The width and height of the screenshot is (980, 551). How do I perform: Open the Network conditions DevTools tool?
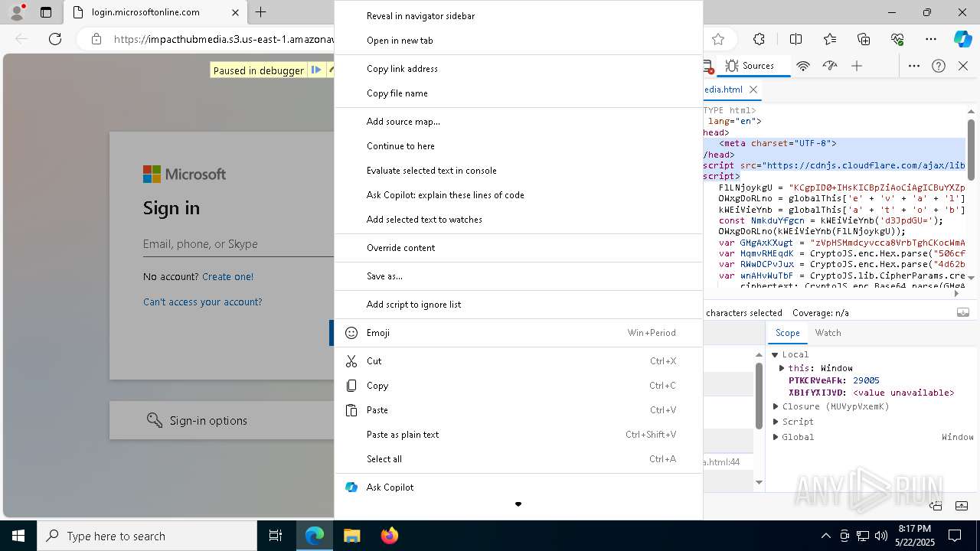(x=803, y=66)
